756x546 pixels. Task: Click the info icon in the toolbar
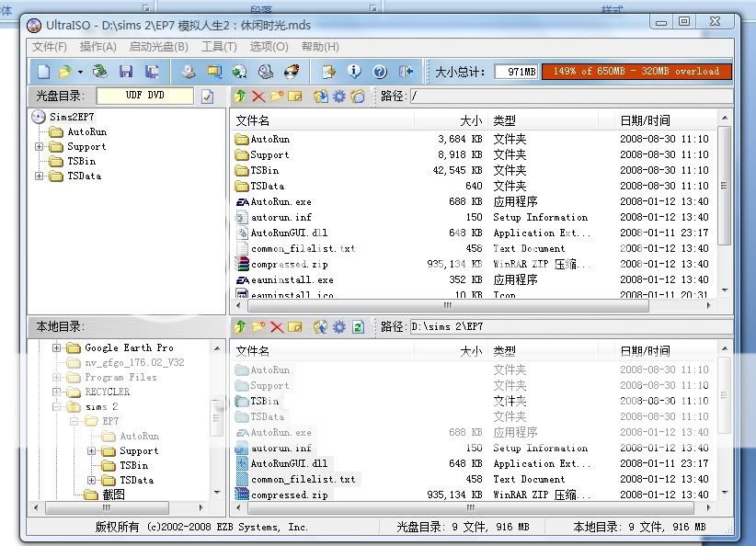tap(354, 72)
